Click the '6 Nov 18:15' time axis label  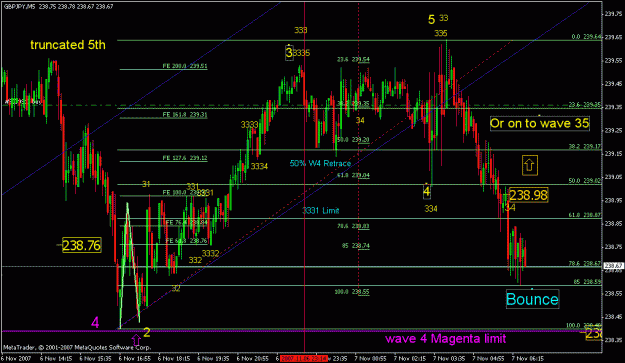(174, 359)
